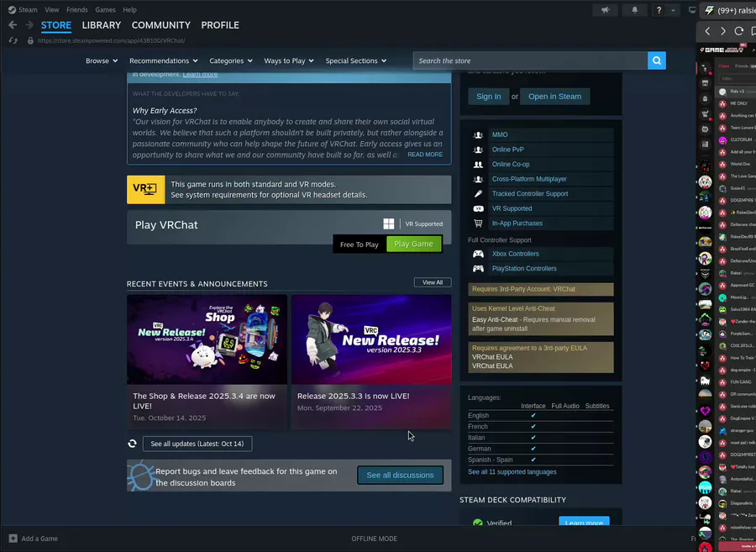756x552 pixels.
Task: Expand the Special Sections dropdown
Action: pyautogui.click(x=356, y=60)
